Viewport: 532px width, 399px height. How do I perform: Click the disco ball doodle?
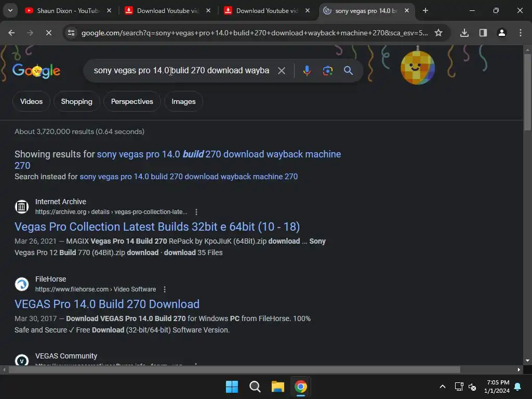click(x=417, y=67)
